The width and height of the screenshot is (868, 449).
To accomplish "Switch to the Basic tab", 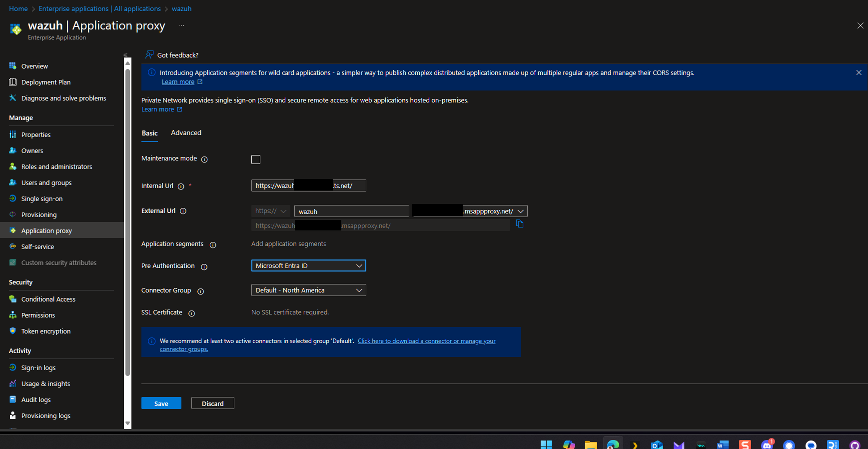I will pos(150,133).
